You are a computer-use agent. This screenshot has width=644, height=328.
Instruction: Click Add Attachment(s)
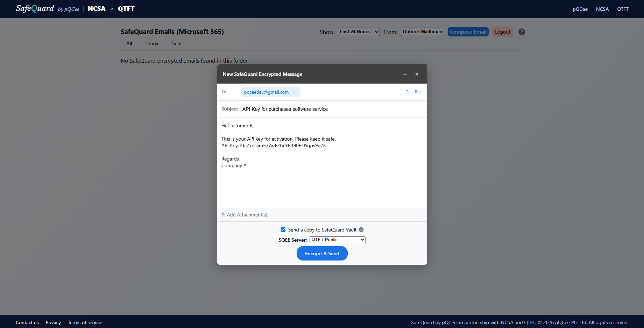(247, 215)
